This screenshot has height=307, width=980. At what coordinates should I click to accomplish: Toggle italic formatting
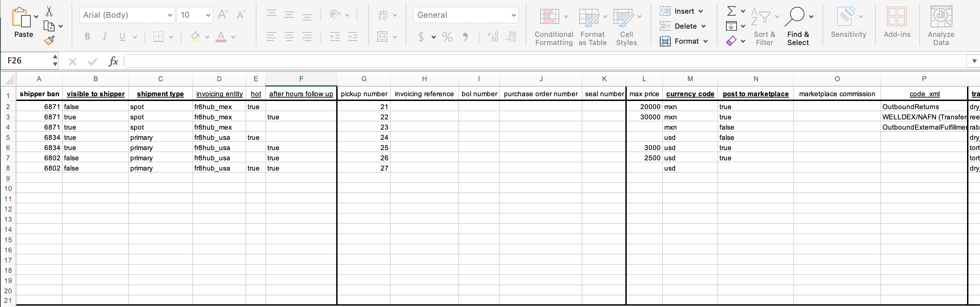[104, 36]
